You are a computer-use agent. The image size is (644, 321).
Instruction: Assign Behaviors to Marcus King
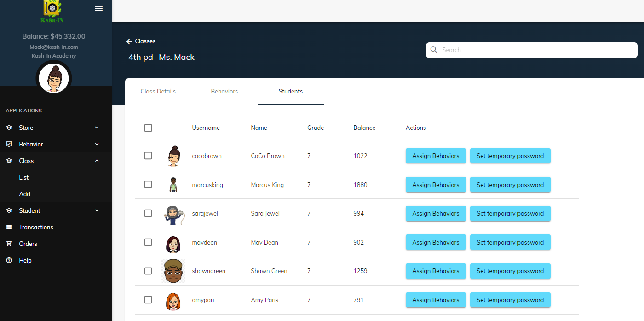pos(435,184)
